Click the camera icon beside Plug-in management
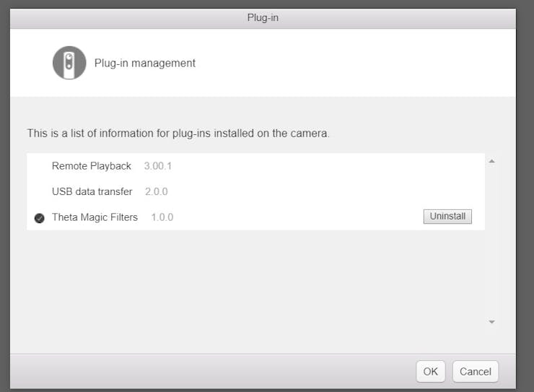534x392 pixels. [69, 63]
